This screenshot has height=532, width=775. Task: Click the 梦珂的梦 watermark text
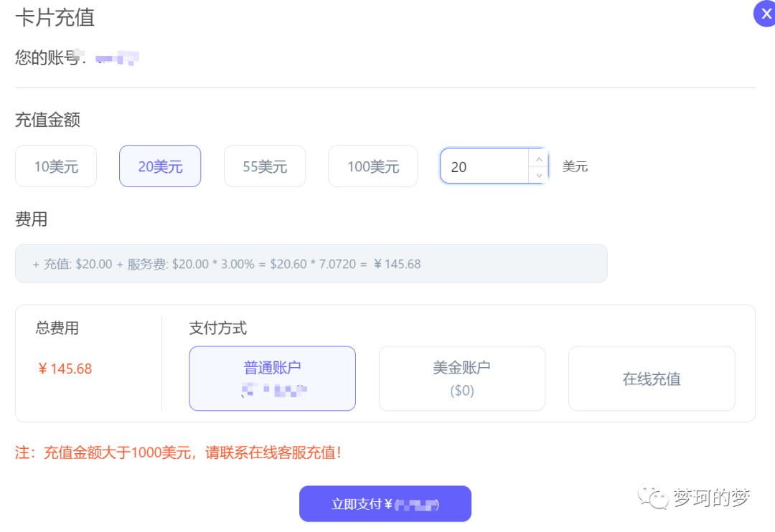711,498
